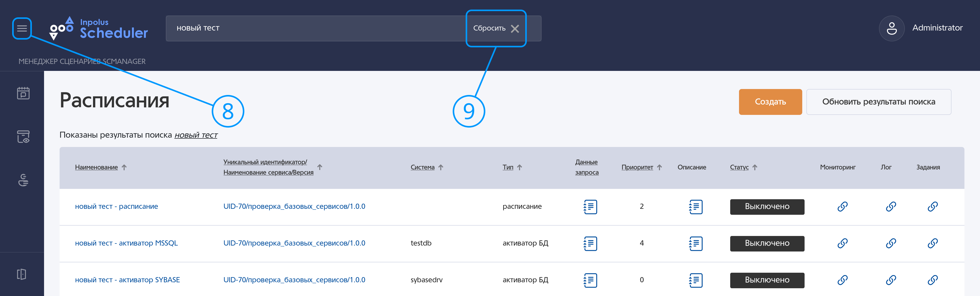Click the calendar schedules sidebar icon

coord(23,93)
